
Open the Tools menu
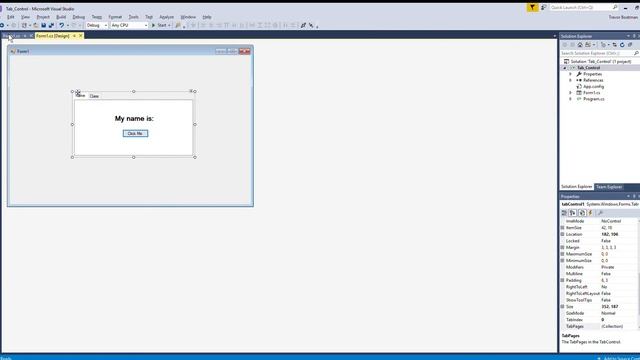point(133,17)
